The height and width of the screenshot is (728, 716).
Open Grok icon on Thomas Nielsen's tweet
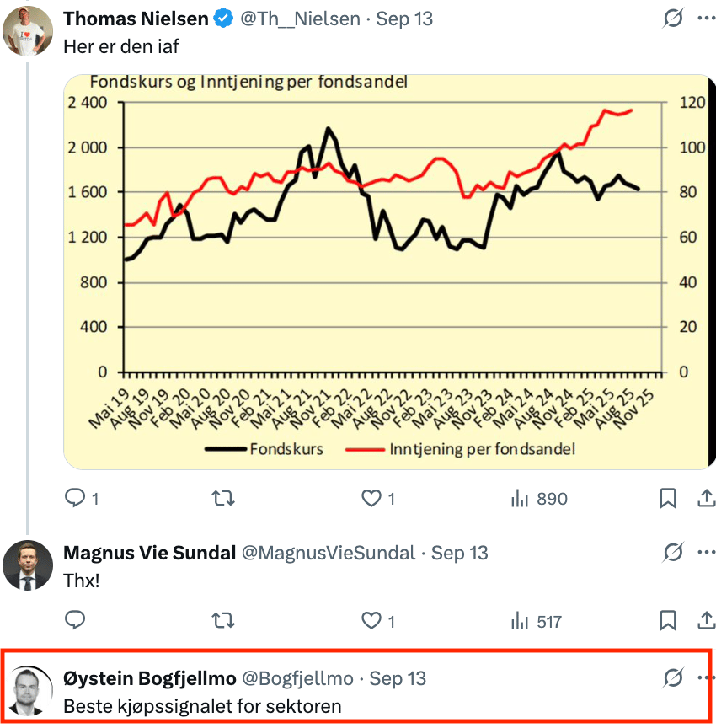coord(672,18)
